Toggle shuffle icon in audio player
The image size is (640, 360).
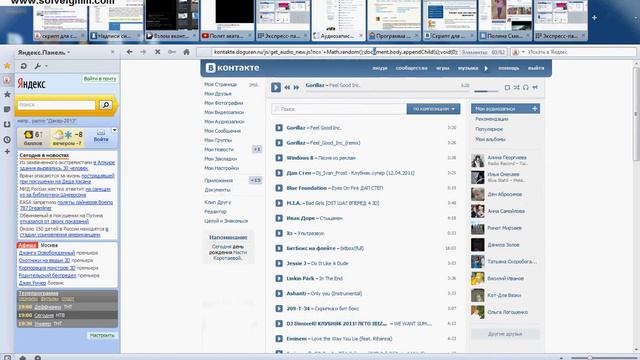(x=517, y=87)
